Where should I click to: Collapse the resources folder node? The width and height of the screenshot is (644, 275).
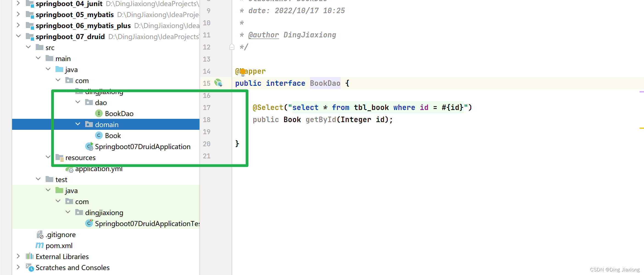point(48,157)
